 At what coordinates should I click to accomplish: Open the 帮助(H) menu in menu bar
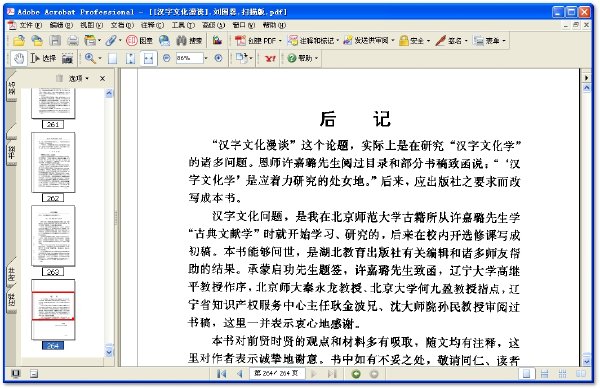[274, 25]
